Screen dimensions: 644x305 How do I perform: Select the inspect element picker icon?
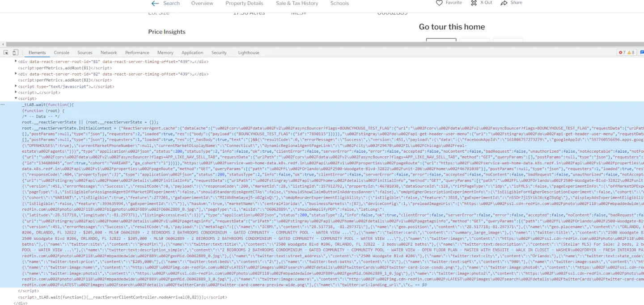tap(6, 52)
